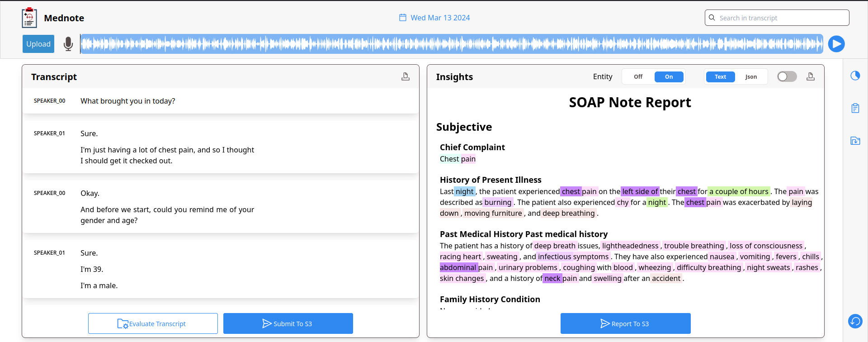Send report with Report To S3
This screenshot has width=868, height=342.
[625, 323]
